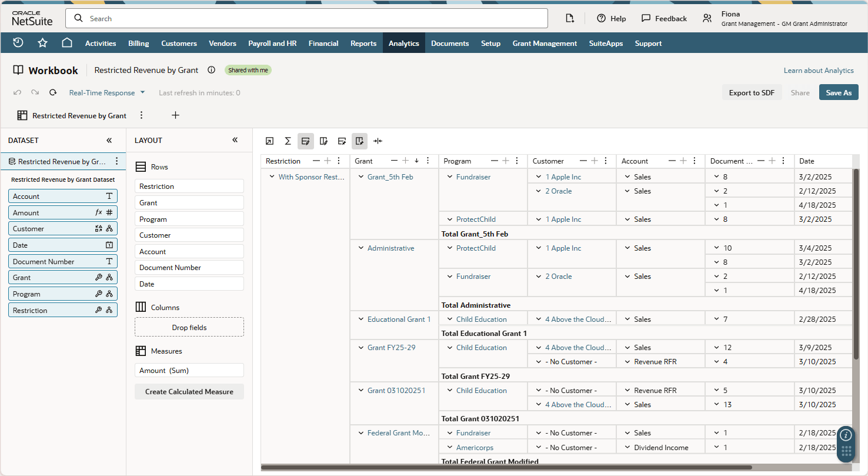
Task: Toggle descending sort on the Grant column
Action: (416, 161)
